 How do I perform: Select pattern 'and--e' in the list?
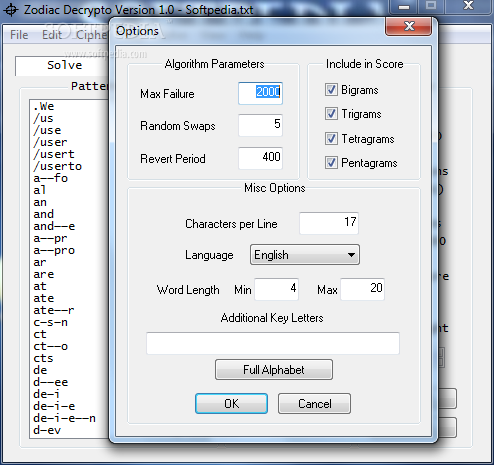pyautogui.click(x=54, y=226)
